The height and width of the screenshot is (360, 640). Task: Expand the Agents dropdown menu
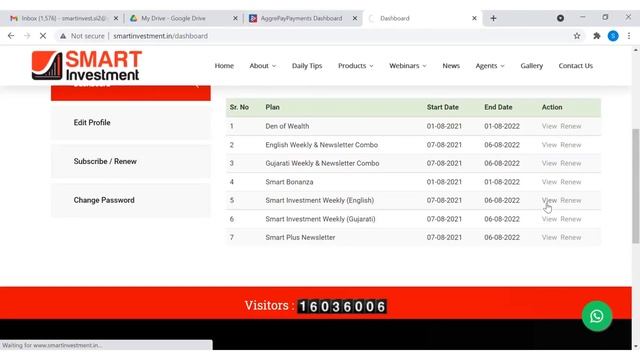coord(490,66)
